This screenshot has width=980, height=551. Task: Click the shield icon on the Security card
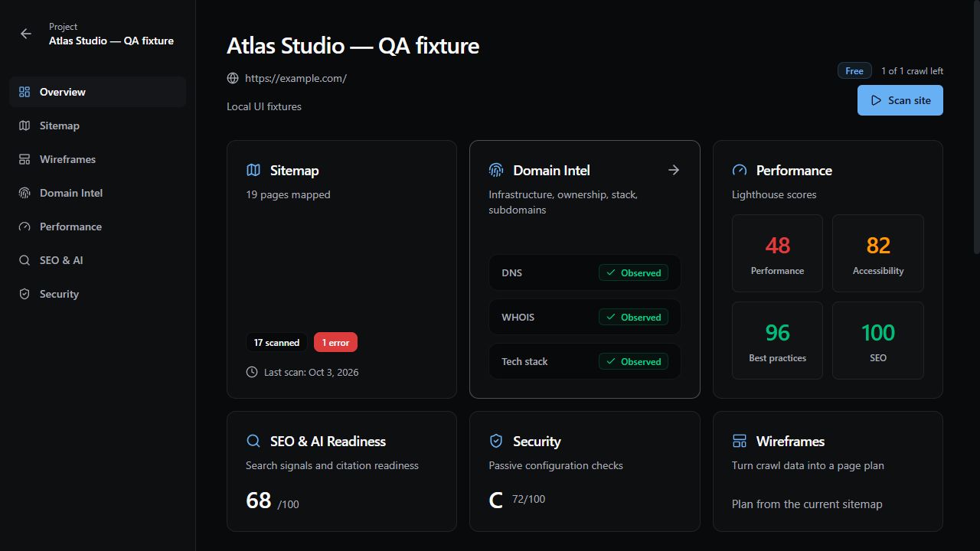click(x=496, y=441)
